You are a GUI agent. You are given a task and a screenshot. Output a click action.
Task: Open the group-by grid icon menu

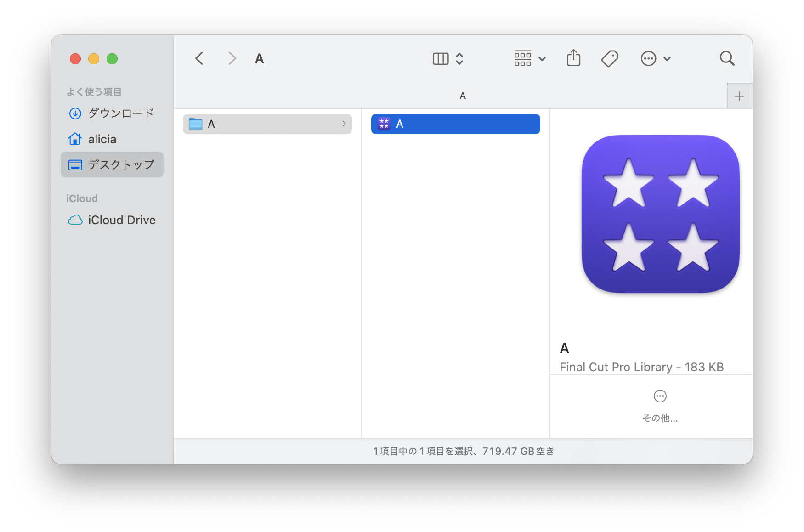(523, 58)
